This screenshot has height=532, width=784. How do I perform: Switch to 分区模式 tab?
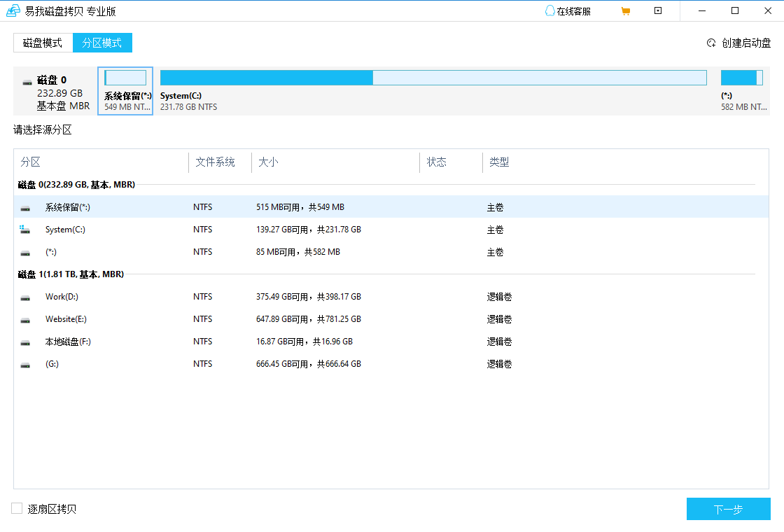(x=102, y=43)
